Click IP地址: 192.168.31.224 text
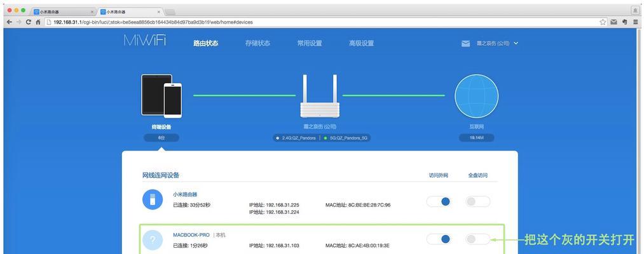Screen dimensions: 644x254 click(x=274, y=212)
